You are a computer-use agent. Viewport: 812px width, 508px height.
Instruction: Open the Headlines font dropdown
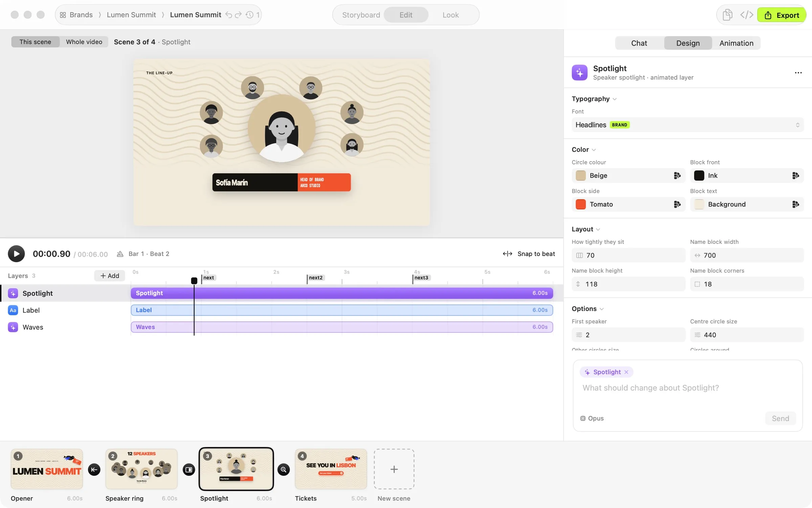687,125
